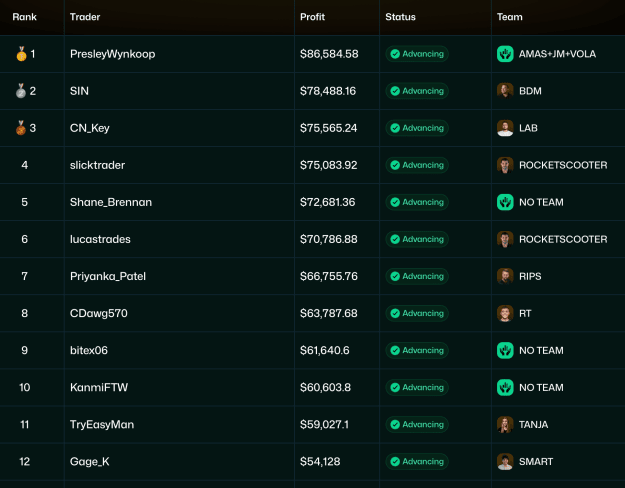Click Advancing status badge for Gage_K

(x=417, y=462)
